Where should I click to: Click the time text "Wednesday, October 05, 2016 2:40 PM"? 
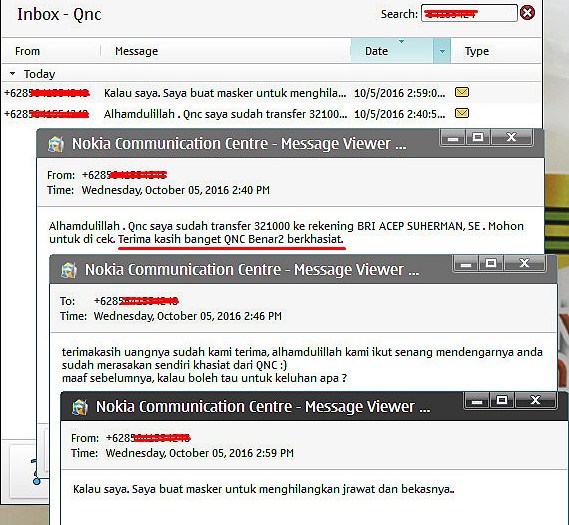pyautogui.click(x=176, y=190)
